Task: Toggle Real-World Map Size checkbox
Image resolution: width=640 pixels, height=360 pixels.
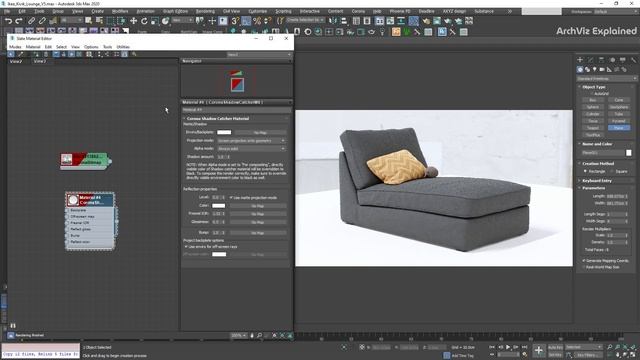Action: [584, 267]
